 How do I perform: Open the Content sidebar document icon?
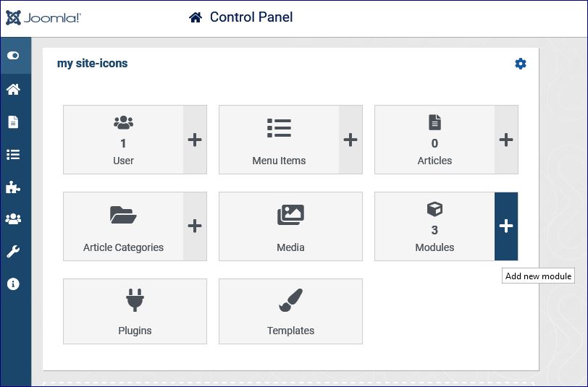point(13,122)
